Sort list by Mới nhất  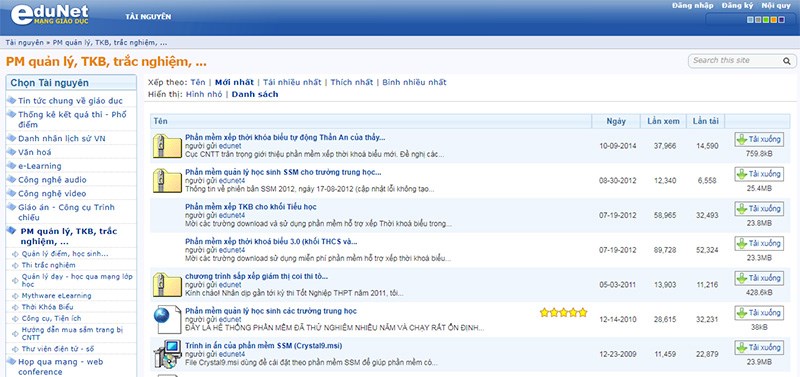234,82
